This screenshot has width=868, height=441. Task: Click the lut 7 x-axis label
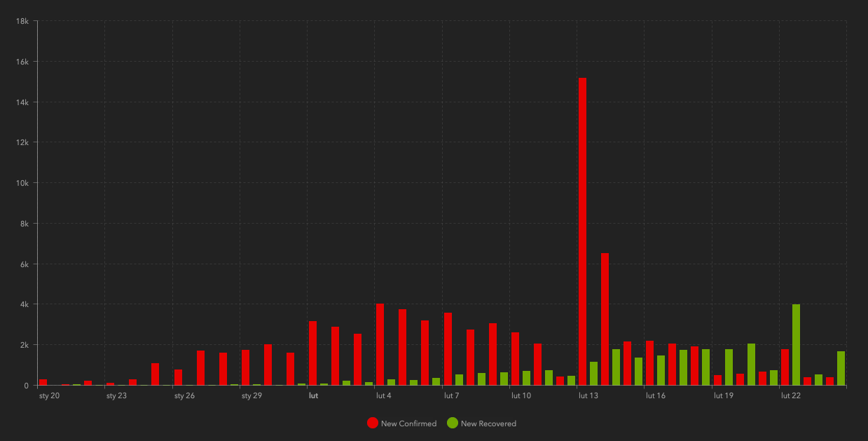coord(452,396)
